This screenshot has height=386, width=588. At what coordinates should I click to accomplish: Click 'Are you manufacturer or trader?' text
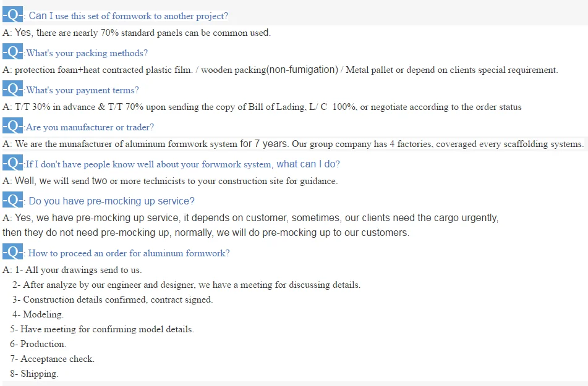90,127
